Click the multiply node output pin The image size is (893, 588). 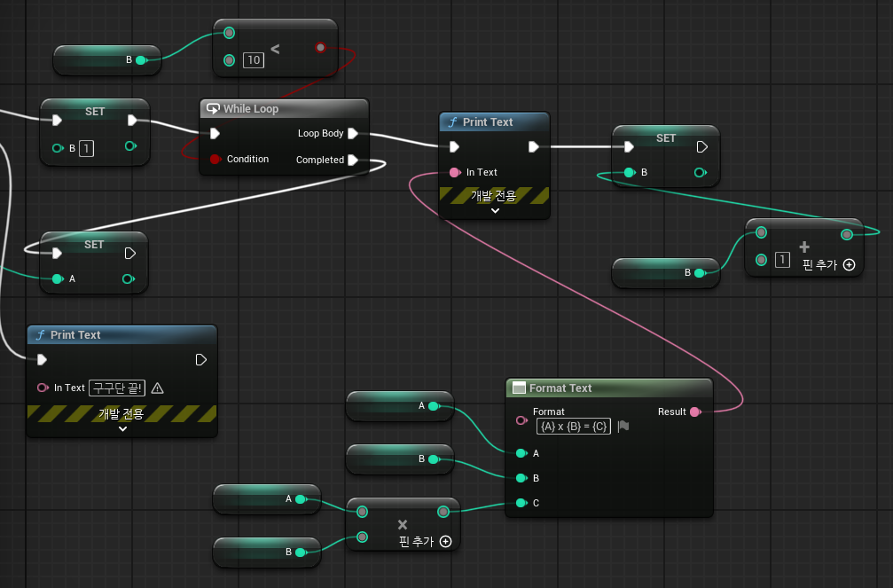(443, 512)
